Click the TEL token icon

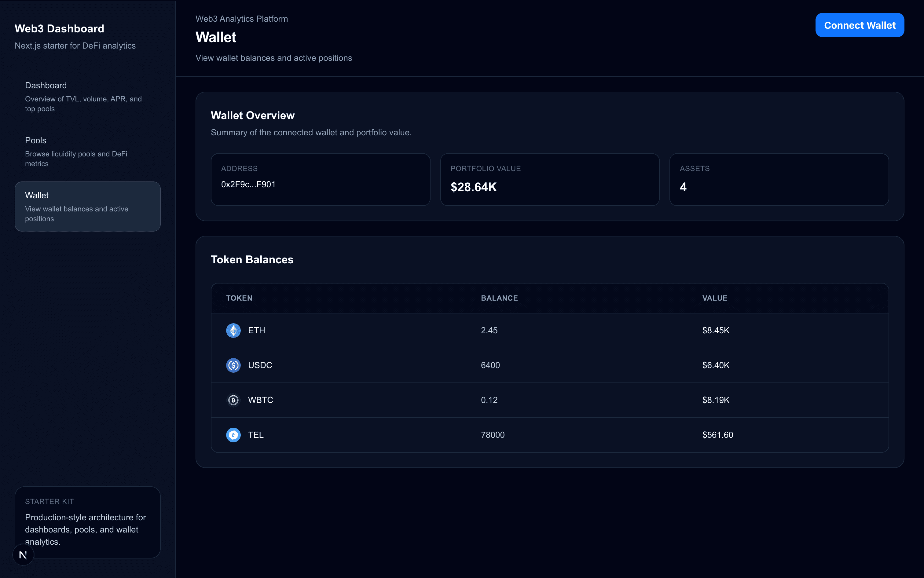coord(233,435)
